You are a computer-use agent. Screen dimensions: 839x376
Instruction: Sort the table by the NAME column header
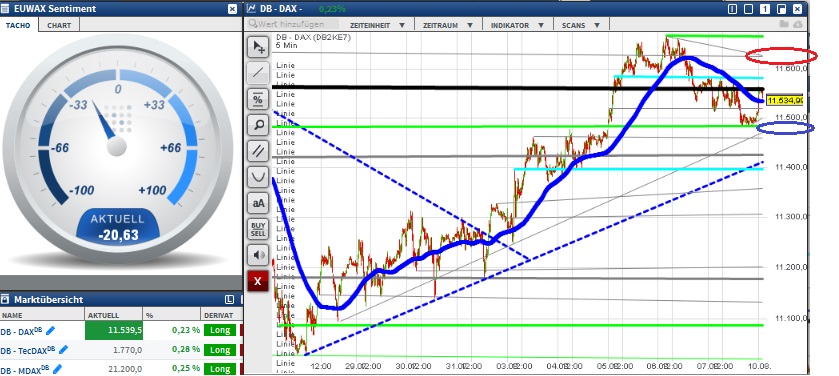pyautogui.click(x=42, y=315)
